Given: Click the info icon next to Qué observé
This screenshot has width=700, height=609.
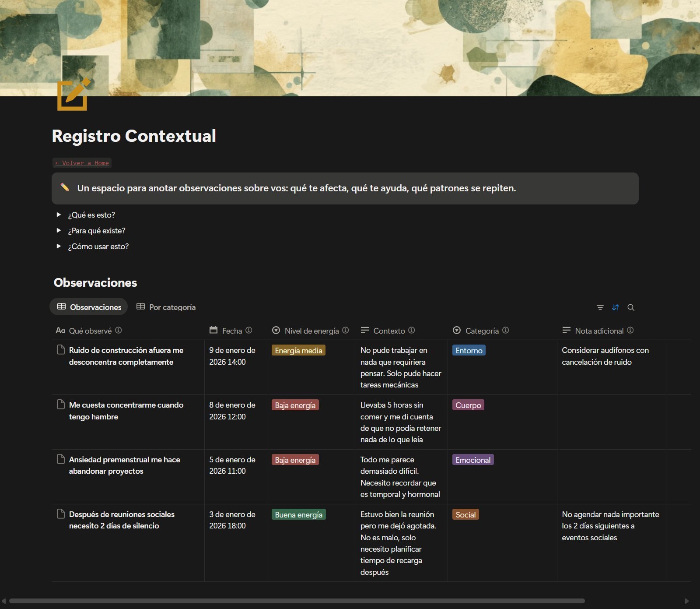Looking at the screenshot, I should coord(119,331).
